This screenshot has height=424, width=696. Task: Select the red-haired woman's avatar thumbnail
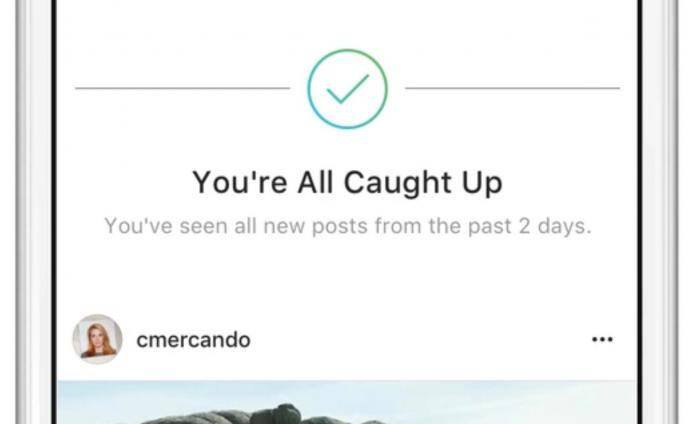(98, 339)
